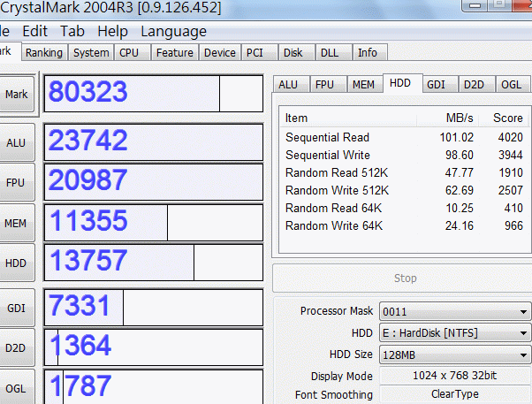532x404 pixels.
Task: Click the Score column header
Action: pyautogui.click(x=504, y=118)
